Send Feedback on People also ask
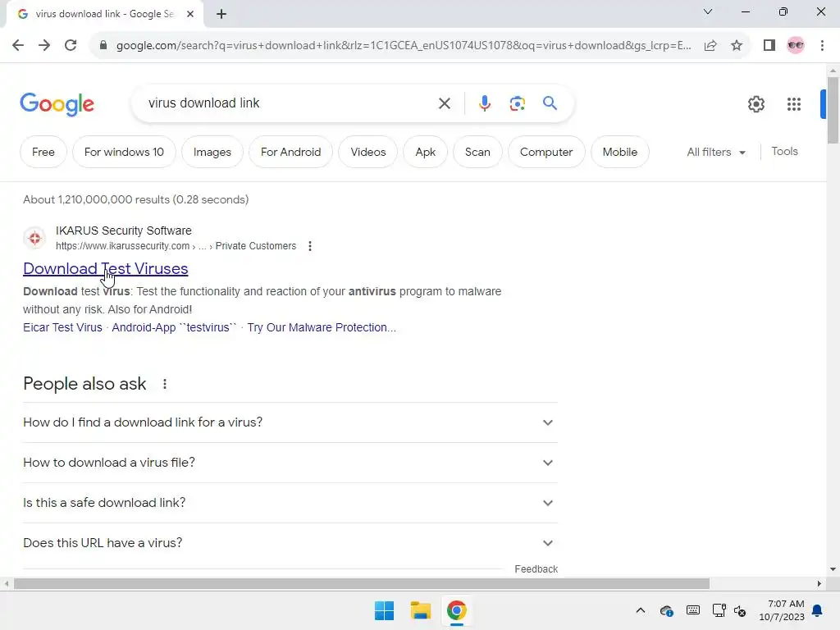This screenshot has height=630, width=840. click(x=536, y=569)
